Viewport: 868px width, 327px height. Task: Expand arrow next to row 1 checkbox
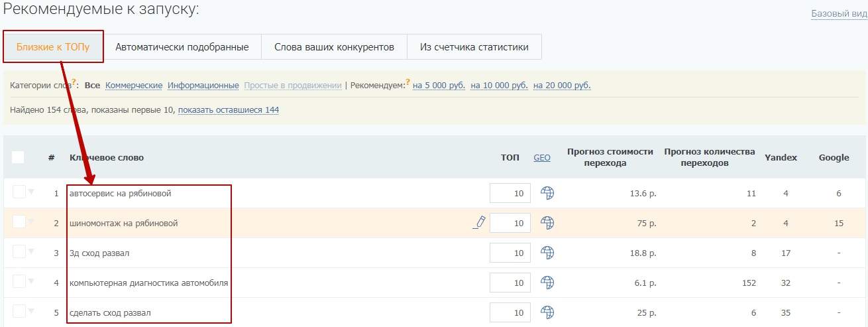pos(30,192)
